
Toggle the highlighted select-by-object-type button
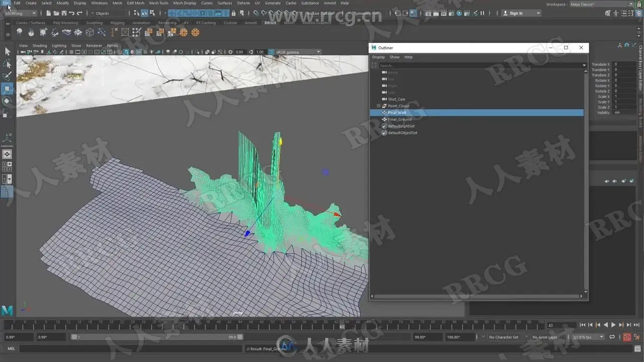click(144, 13)
